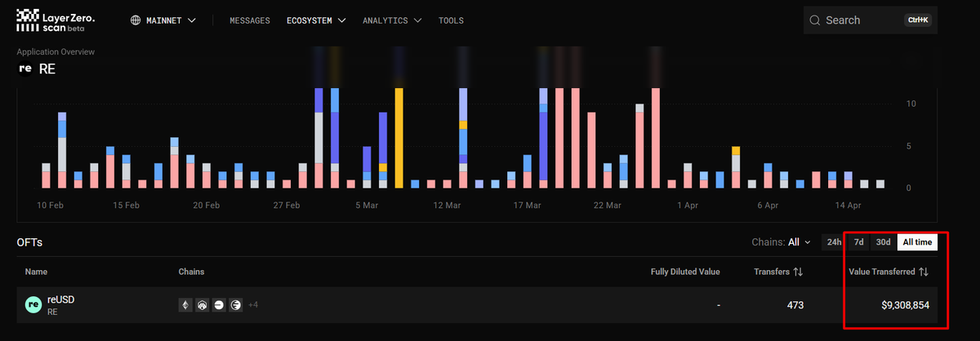
Task: Show the +4 additional chains
Action: (x=253, y=305)
